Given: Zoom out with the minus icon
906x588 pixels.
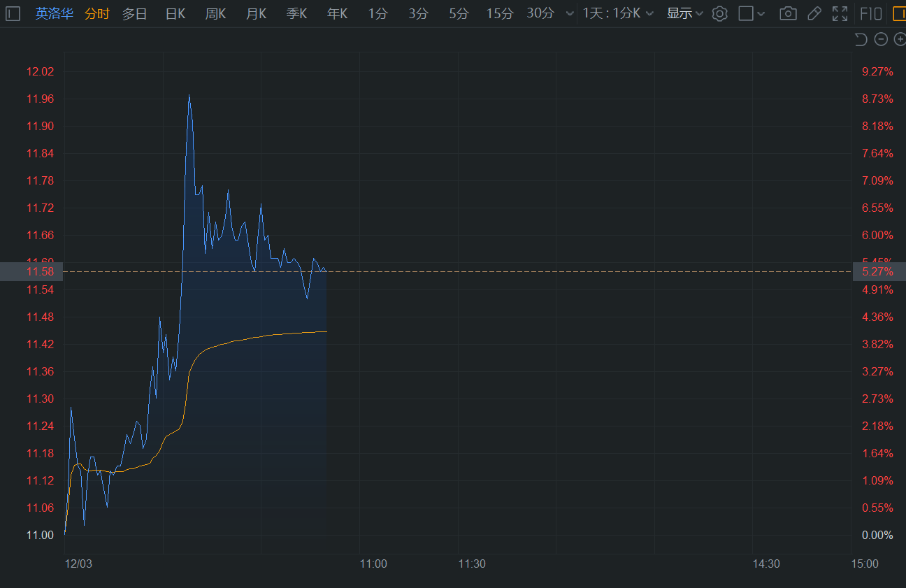Looking at the screenshot, I should point(881,39).
